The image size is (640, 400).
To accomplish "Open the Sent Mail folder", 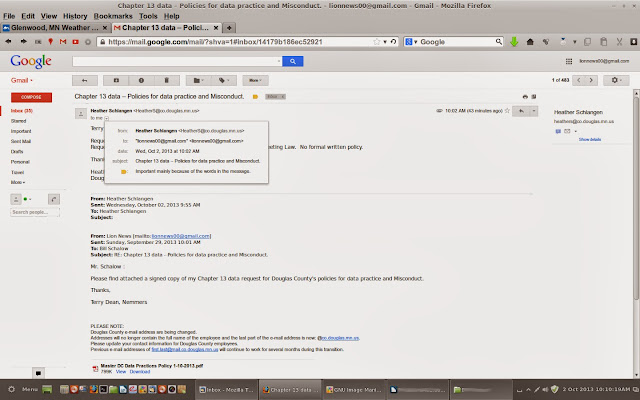I will (x=21, y=141).
